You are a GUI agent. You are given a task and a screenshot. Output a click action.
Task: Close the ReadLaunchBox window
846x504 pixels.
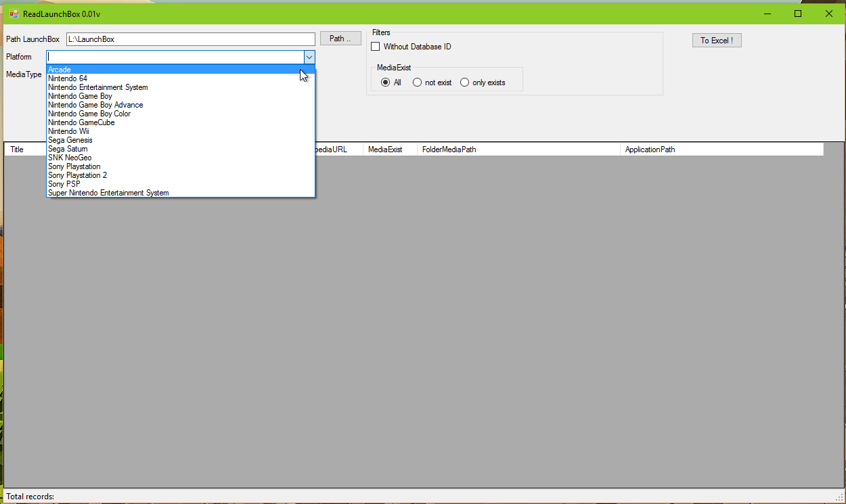(829, 14)
